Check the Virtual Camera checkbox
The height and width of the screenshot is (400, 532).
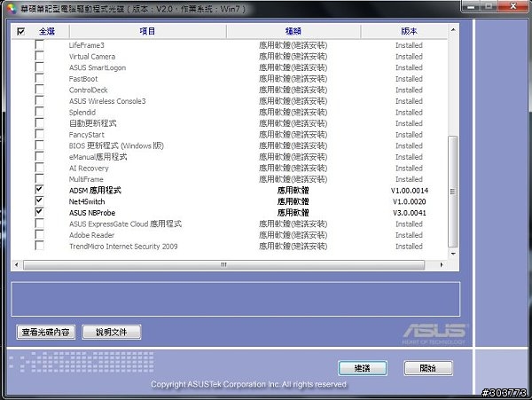pyautogui.click(x=39, y=56)
